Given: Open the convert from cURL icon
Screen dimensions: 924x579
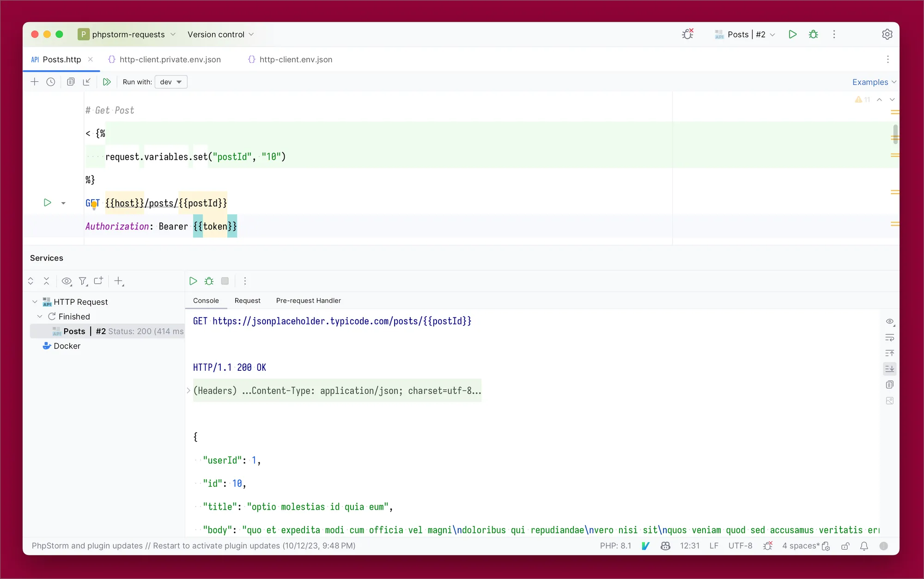Looking at the screenshot, I should click(71, 82).
